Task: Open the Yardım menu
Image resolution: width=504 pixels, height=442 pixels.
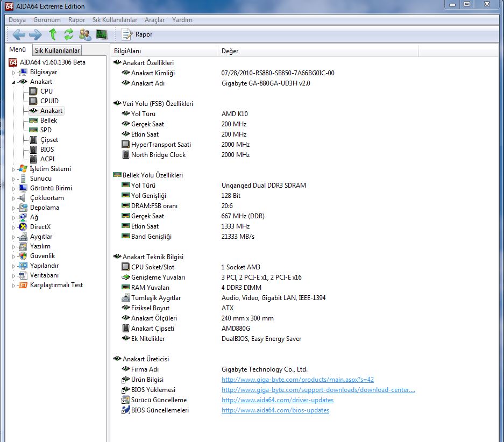Action: tap(182, 20)
